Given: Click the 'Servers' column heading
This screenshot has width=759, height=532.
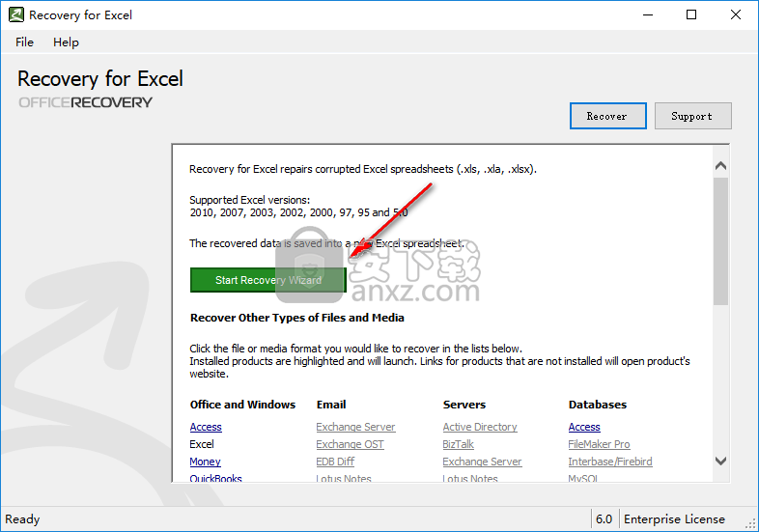Looking at the screenshot, I should (x=464, y=405).
